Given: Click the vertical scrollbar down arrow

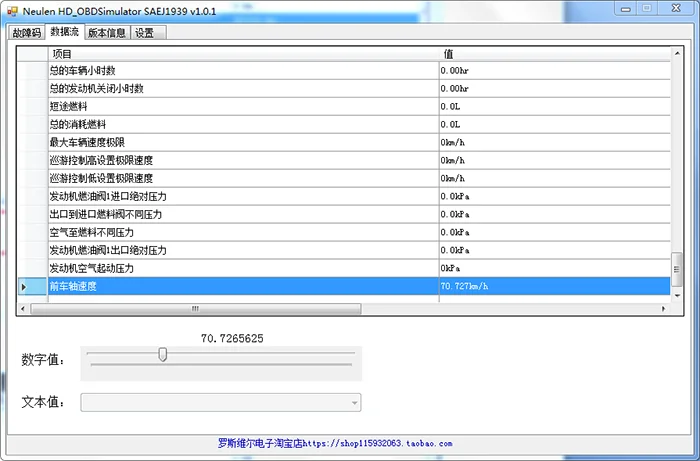Looking at the screenshot, I should [x=677, y=295].
